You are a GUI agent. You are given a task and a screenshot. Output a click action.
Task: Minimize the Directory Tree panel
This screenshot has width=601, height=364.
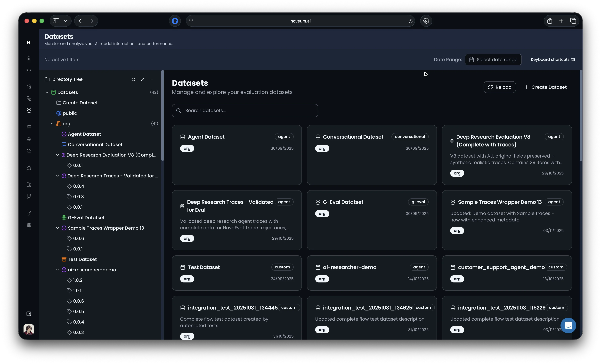click(152, 79)
